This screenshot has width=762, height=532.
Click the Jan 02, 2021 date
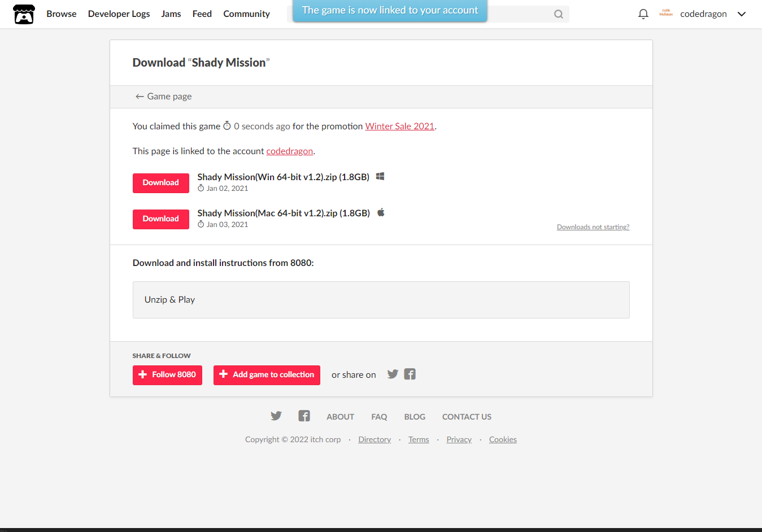tap(227, 189)
